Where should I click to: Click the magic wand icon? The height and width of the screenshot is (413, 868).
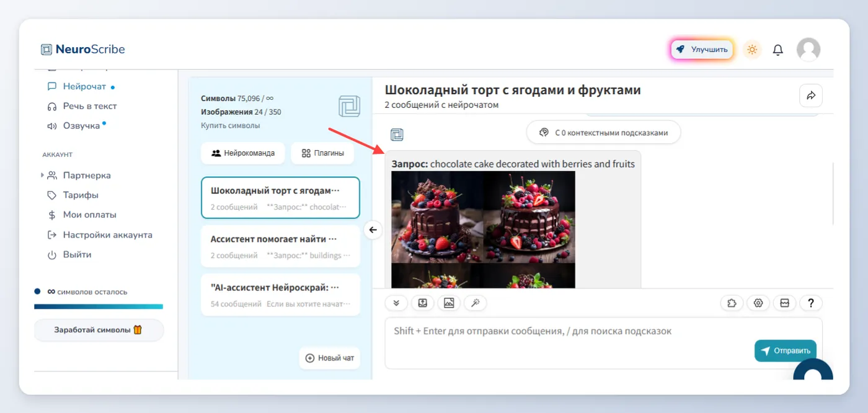[476, 303]
